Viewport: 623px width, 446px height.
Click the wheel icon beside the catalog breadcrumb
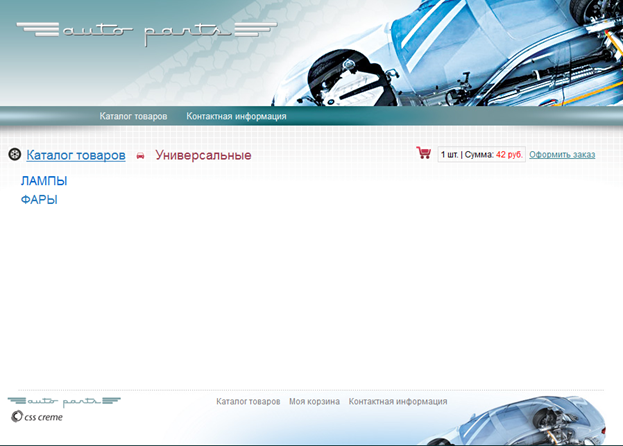[x=14, y=155]
